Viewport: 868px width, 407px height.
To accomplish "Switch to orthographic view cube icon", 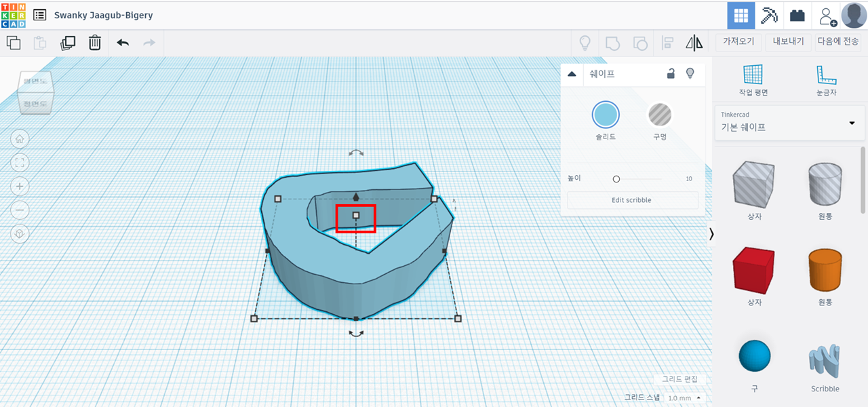I will pyautogui.click(x=20, y=233).
